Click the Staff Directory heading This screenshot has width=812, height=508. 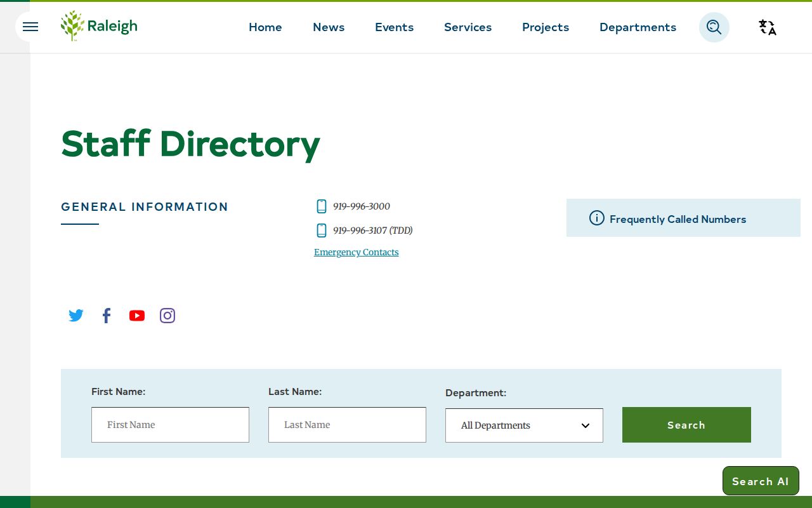pyautogui.click(x=190, y=144)
